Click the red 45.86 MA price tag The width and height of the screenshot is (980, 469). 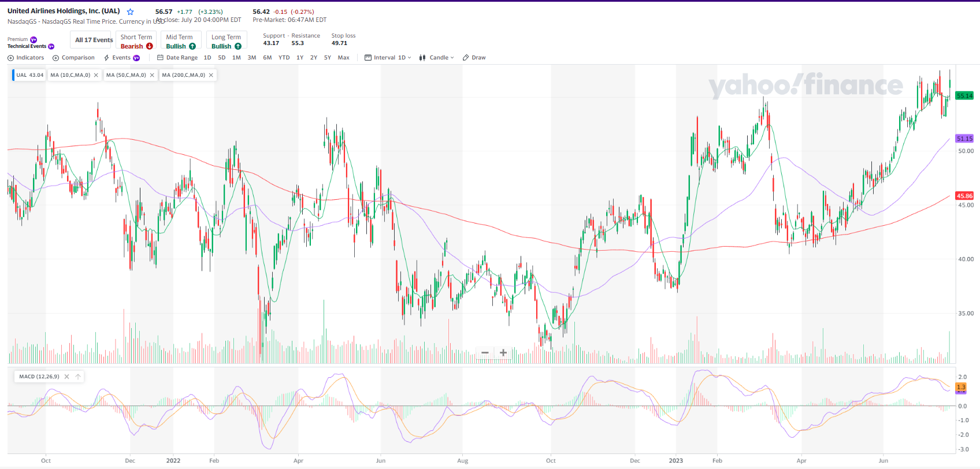[x=964, y=196]
